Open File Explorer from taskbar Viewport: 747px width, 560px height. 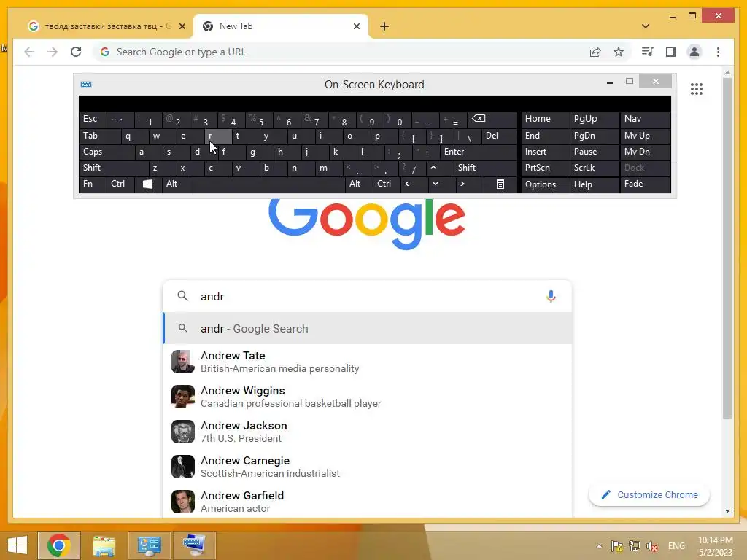(x=104, y=545)
